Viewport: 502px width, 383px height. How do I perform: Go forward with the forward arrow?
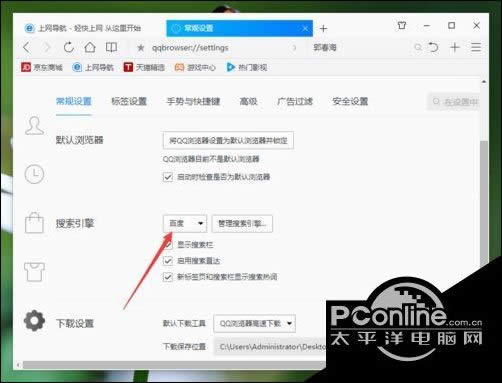click(x=47, y=48)
